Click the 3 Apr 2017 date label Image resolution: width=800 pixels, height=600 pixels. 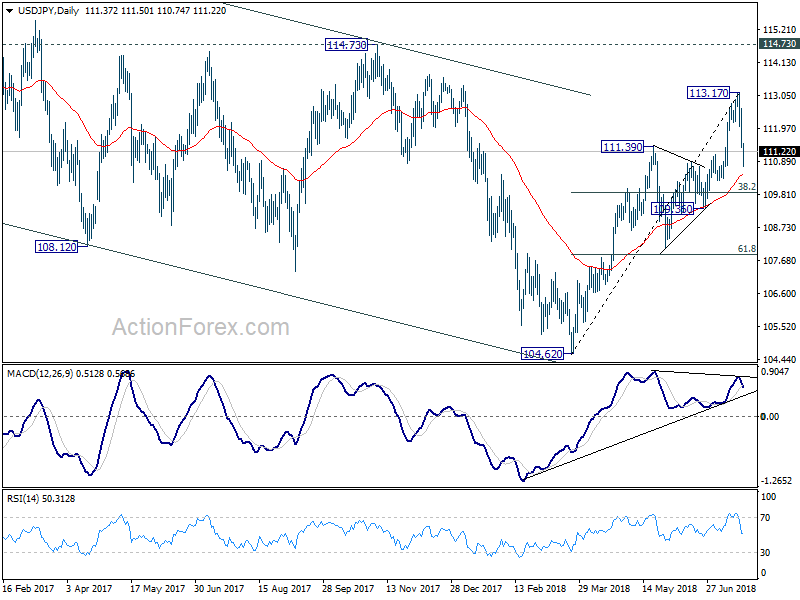tap(90, 588)
